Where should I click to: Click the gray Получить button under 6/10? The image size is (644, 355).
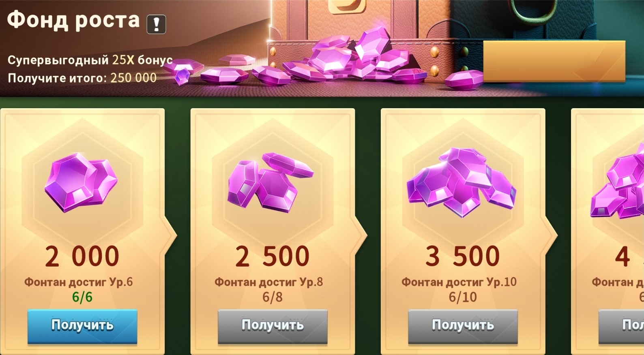(x=463, y=327)
